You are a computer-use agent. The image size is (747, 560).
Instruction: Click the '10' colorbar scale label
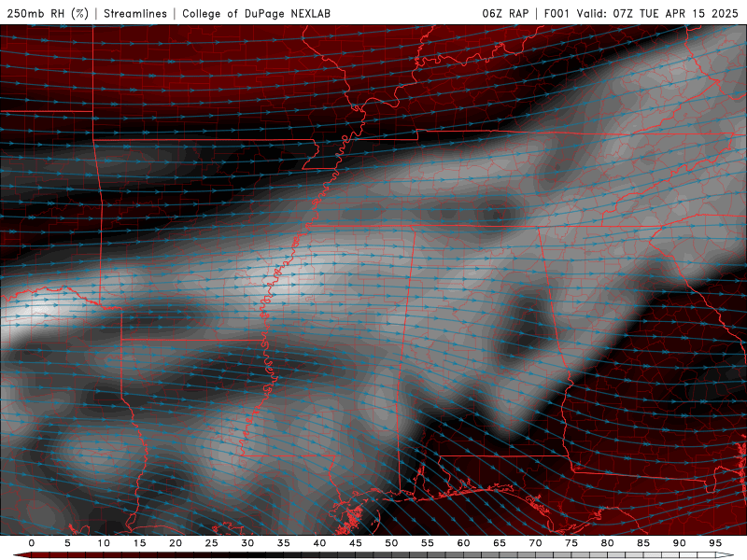point(104,543)
